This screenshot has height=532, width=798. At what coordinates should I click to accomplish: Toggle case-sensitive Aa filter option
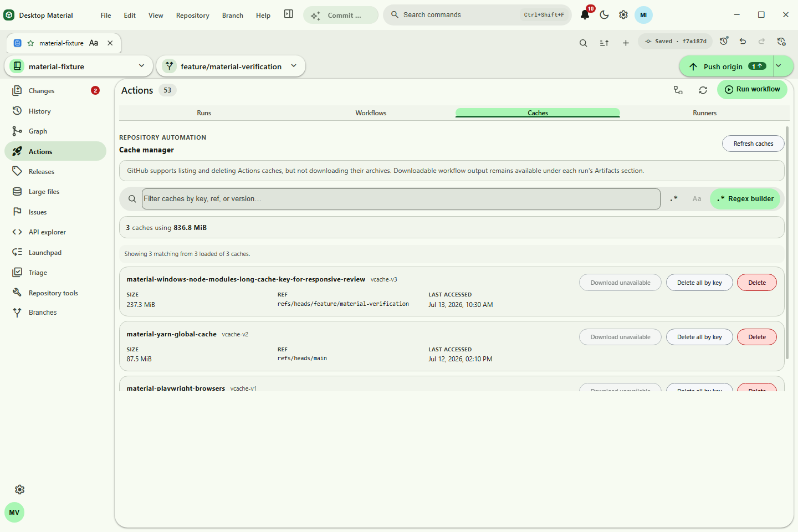[697, 199]
